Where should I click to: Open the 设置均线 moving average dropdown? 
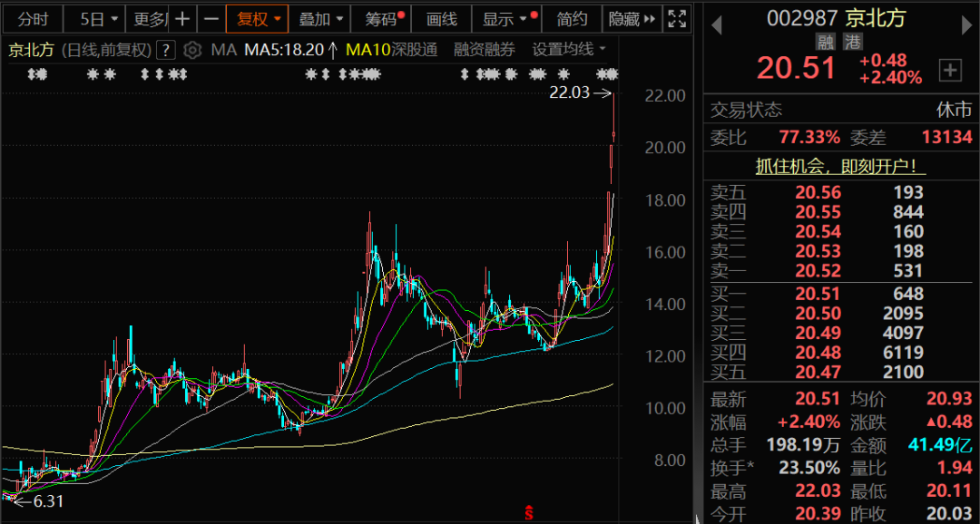(x=569, y=50)
